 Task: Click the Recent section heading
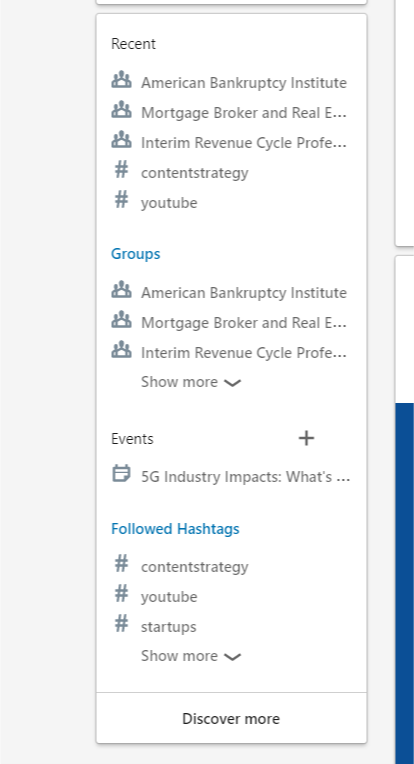(133, 44)
